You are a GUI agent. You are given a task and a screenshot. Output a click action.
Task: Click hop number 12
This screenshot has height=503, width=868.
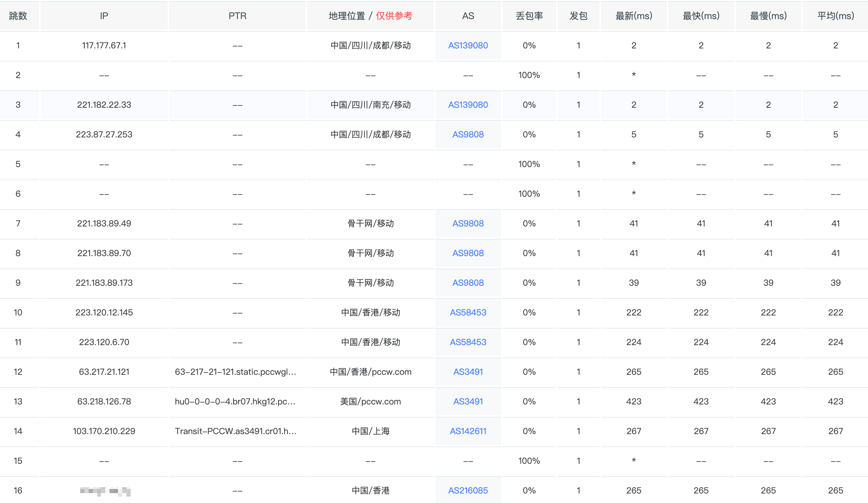18,372
